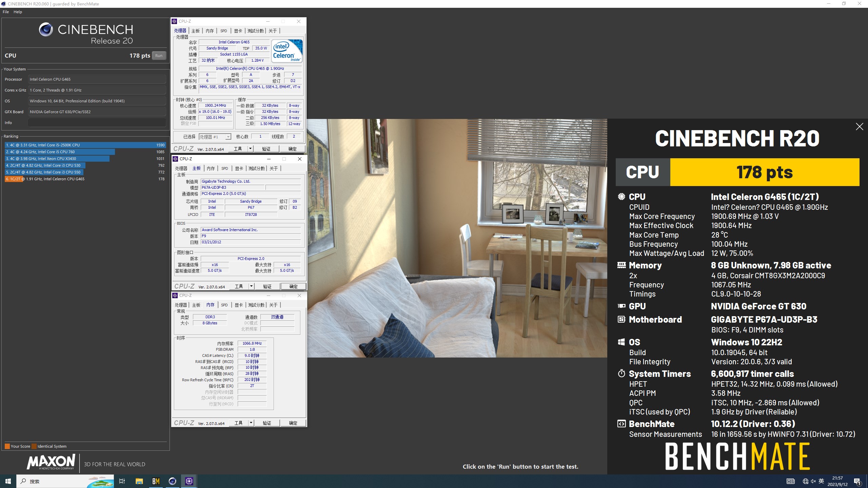The image size is (868, 488).
Task: Open Task View from taskbar
Action: click(122, 481)
